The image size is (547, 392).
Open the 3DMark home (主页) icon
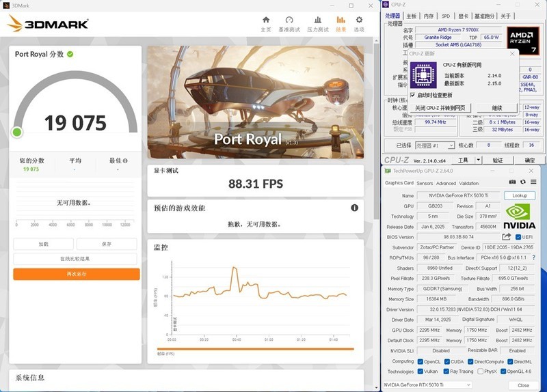point(266,20)
